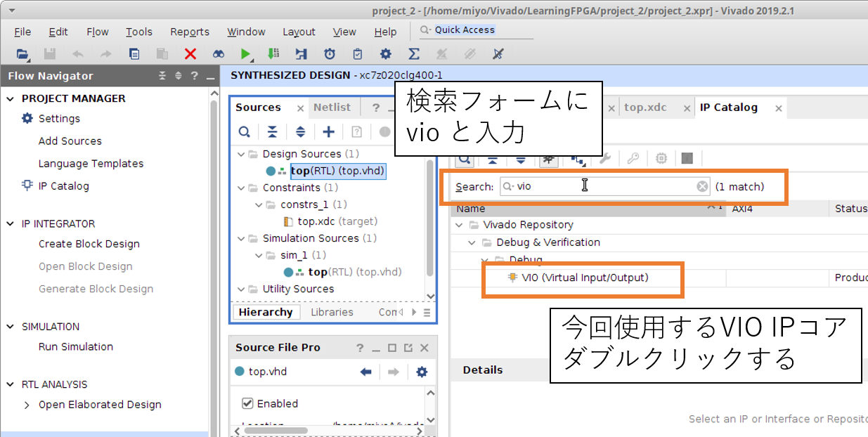The image size is (868, 437).
Task: Open the Reports menu
Action: point(189,32)
